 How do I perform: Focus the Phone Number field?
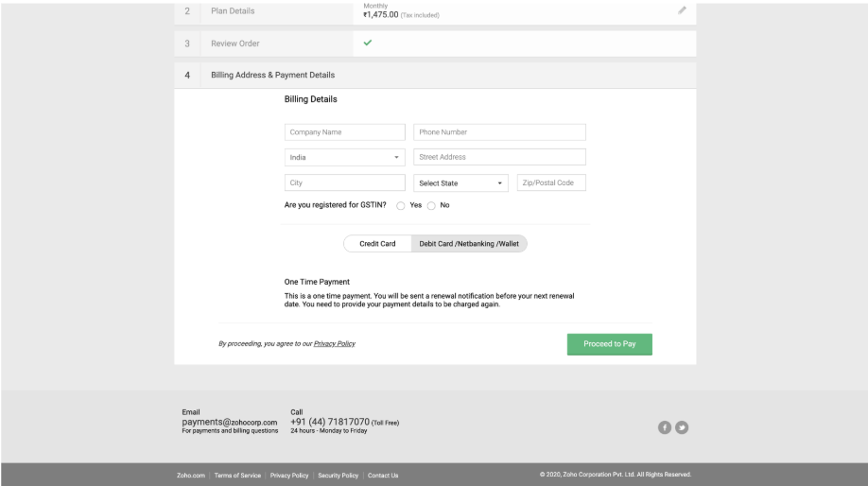[499, 132]
